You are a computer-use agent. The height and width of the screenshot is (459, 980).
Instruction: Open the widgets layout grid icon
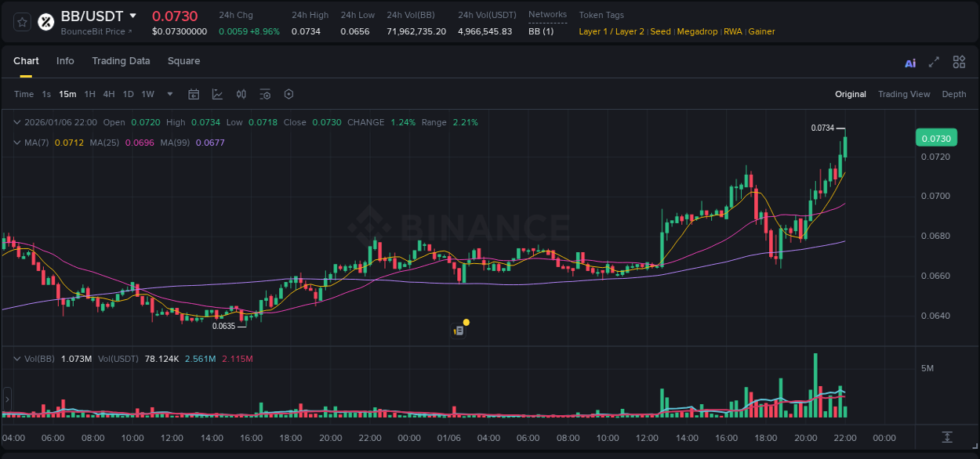point(959,62)
